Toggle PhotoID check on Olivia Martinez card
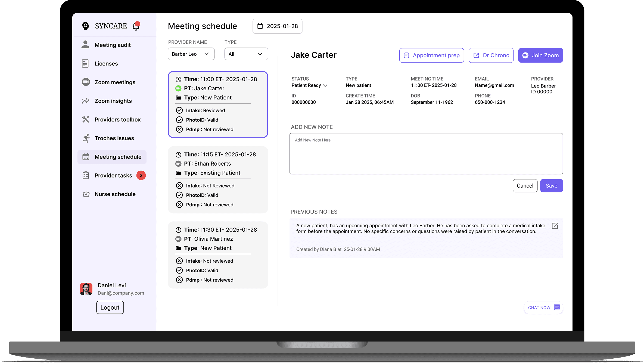This screenshot has height=363, width=644. [179, 270]
